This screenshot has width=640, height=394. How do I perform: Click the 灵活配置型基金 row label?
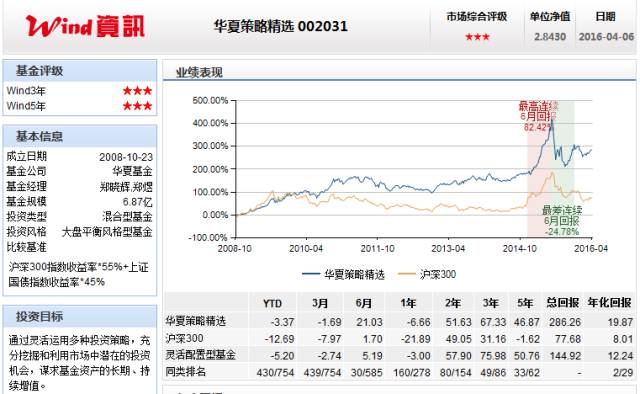pos(200,355)
